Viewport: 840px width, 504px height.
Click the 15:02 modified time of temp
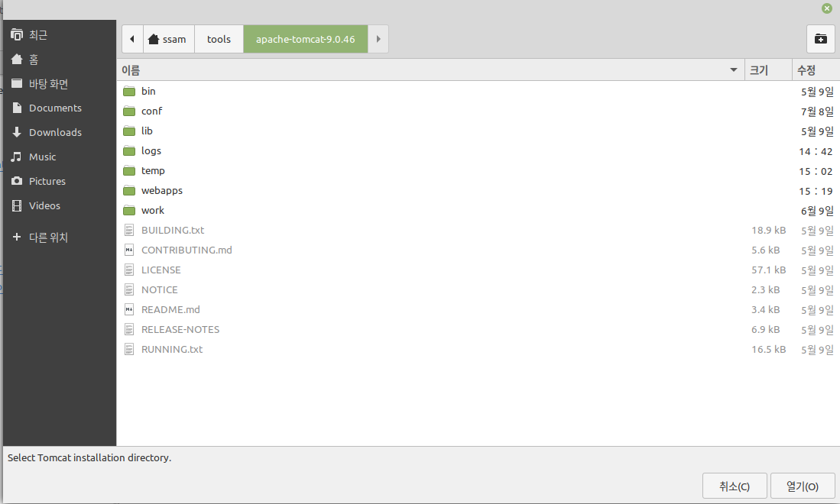816,171
